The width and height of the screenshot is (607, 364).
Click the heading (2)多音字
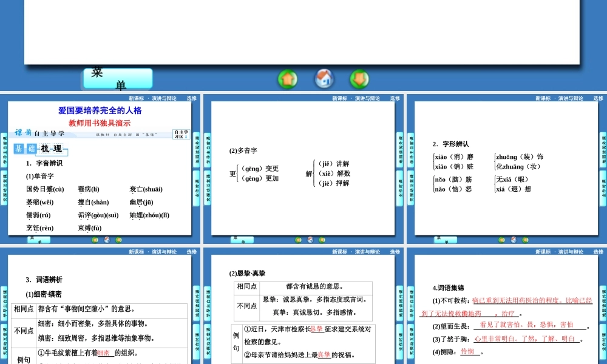coord(243,151)
